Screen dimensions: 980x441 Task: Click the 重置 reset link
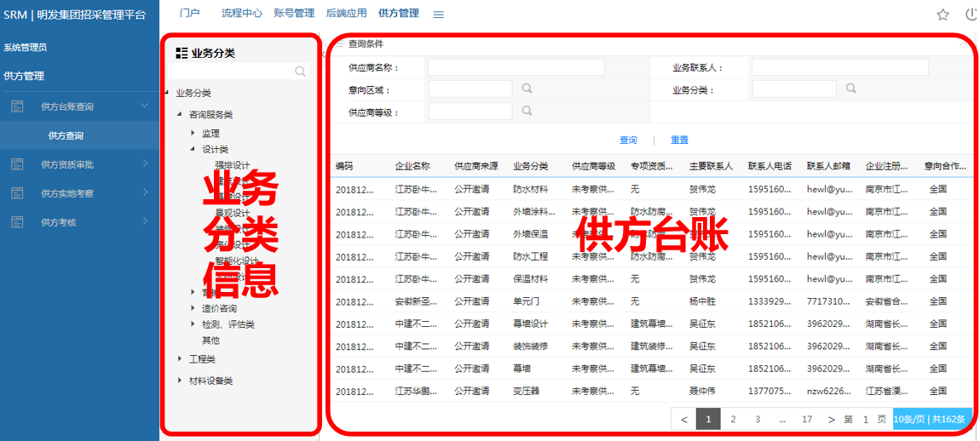pyautogui.click(x=679, y=140)
